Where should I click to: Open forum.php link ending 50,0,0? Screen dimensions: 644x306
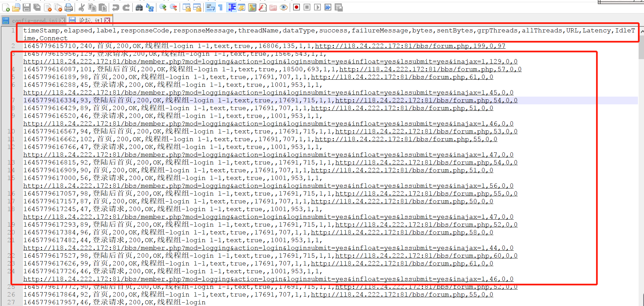402,201
